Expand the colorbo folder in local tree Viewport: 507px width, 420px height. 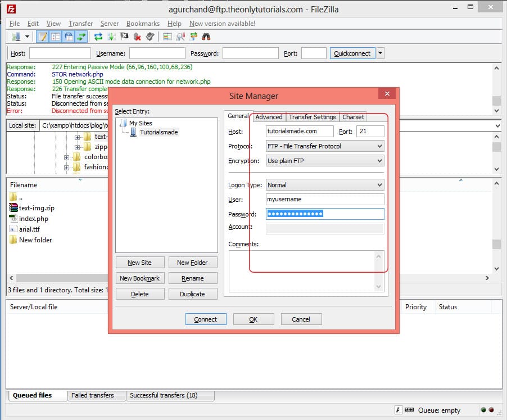click(x=66, y=157)
